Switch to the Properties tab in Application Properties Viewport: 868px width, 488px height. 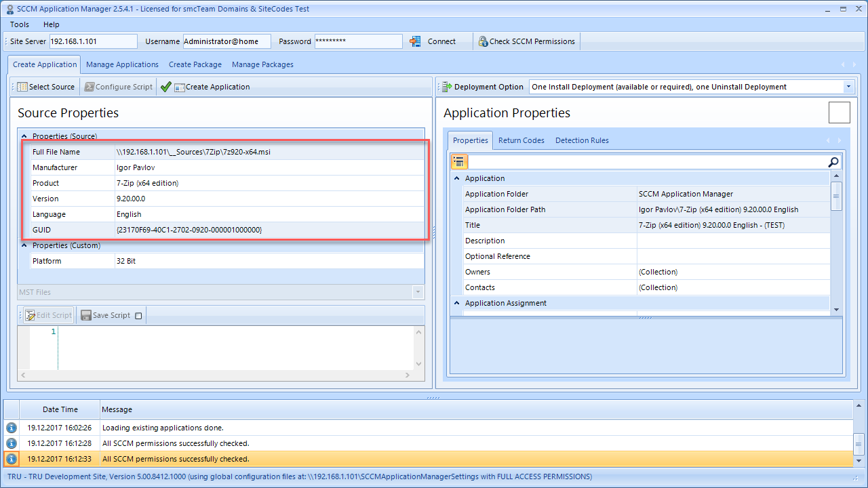(471, 140)
